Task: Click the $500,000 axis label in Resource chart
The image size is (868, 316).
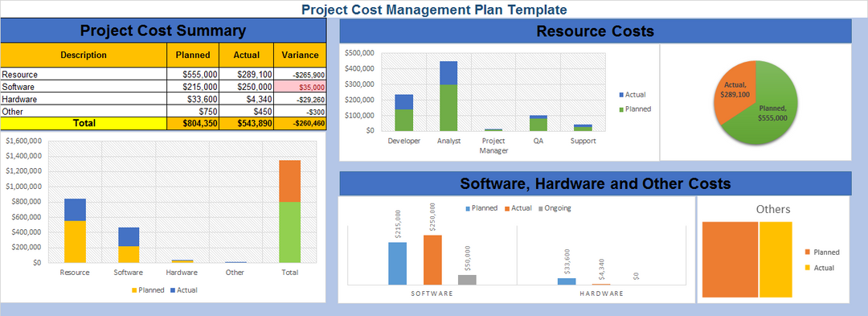Action: (360, 53)
